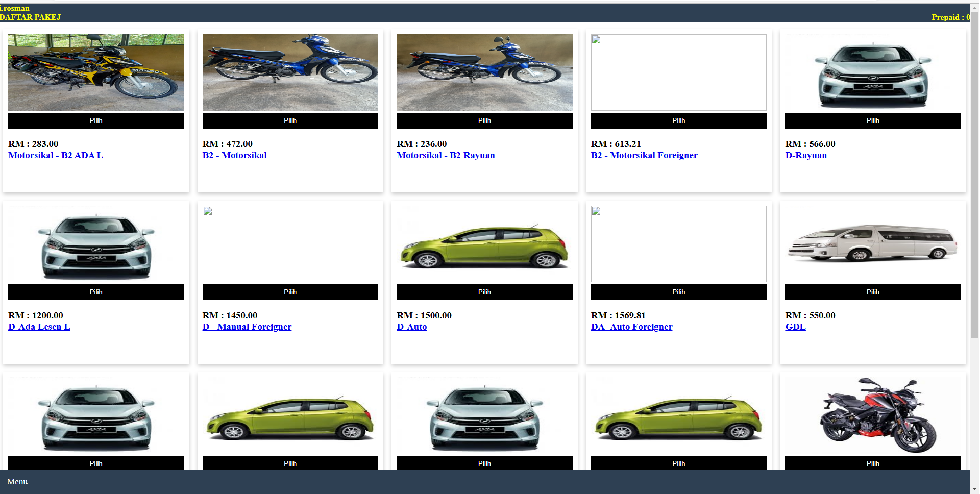Click the green car image for D-Auto
The image size is (980, 494).
click(484, 244)
